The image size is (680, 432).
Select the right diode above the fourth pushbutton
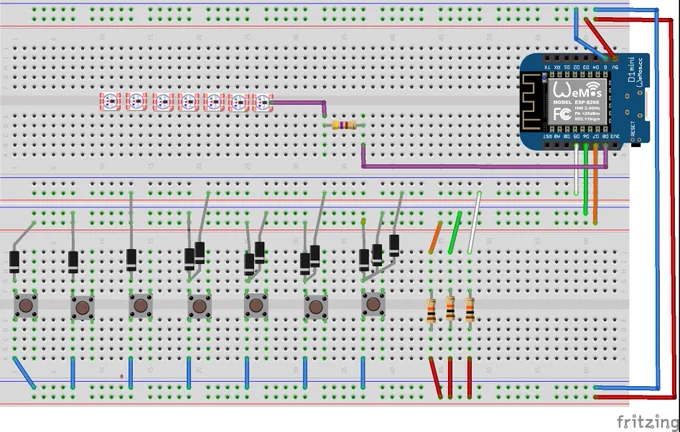[199, 253]
